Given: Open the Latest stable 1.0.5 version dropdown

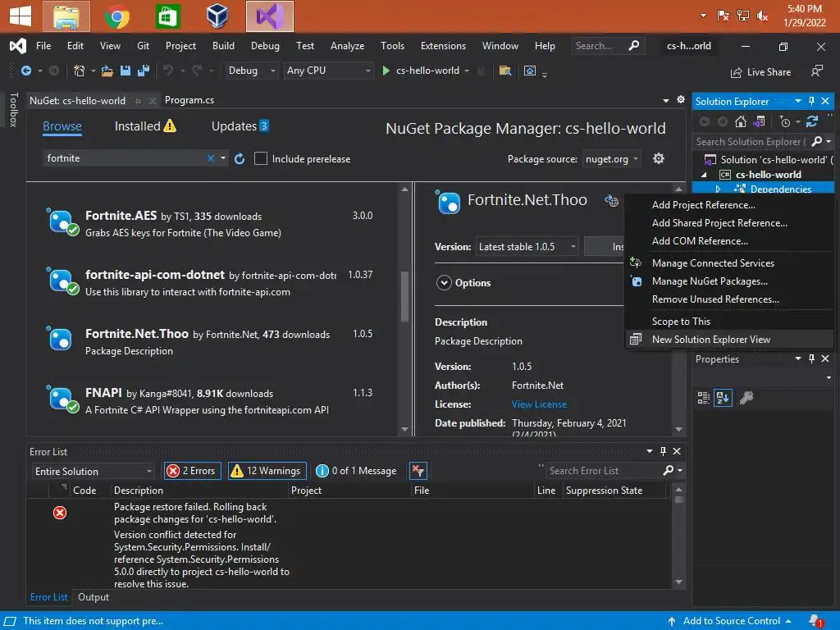Looking at the screenshot, I should [527, 247].
